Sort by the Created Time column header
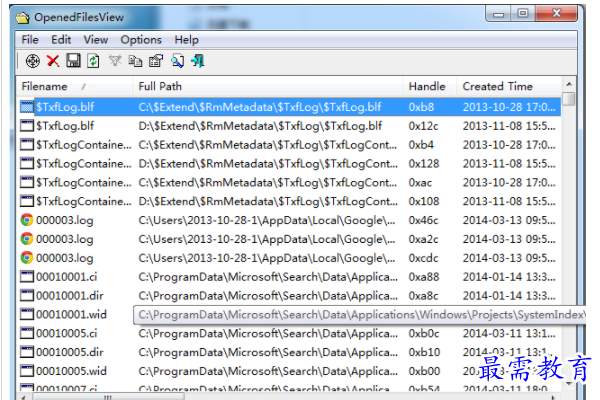The image size is (600, 400). (x=509, y=87)
